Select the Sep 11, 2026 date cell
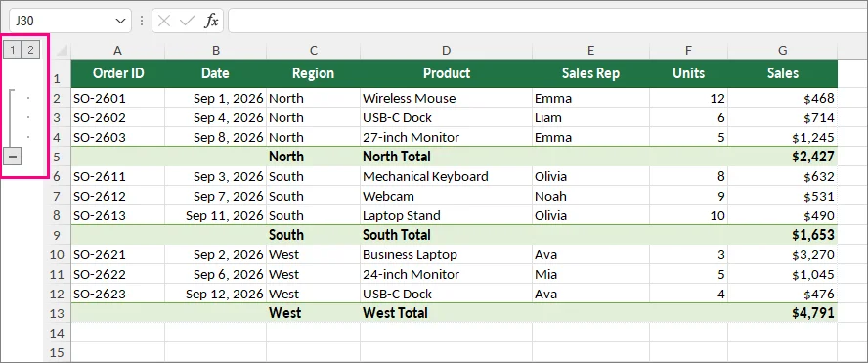 click(x=215, y=215)
